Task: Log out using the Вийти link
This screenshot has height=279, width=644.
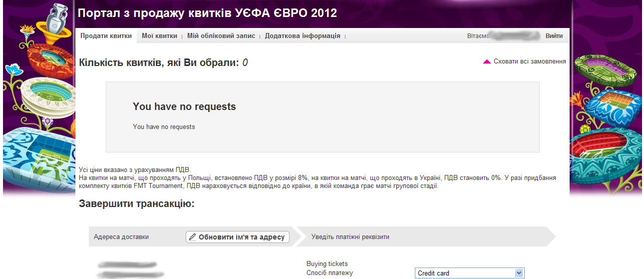Action: click(x=554, y=36)
